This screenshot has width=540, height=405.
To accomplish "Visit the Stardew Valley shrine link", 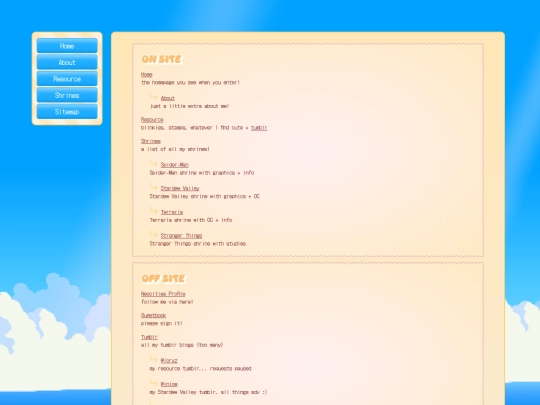I will (180, 188).
